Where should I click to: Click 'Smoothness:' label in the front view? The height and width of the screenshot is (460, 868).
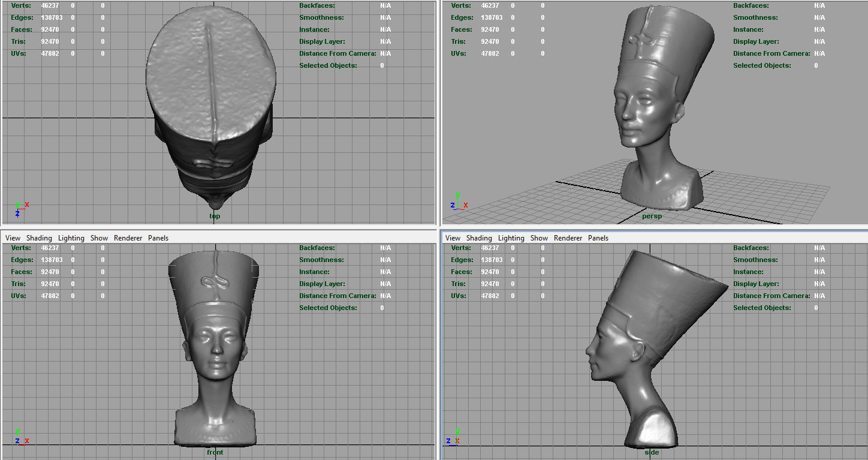(323, 260)
